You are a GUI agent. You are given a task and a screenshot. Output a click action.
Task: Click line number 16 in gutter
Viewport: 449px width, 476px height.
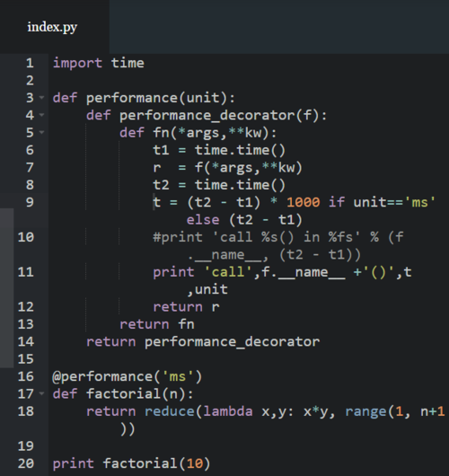click(x=26, y=376)
